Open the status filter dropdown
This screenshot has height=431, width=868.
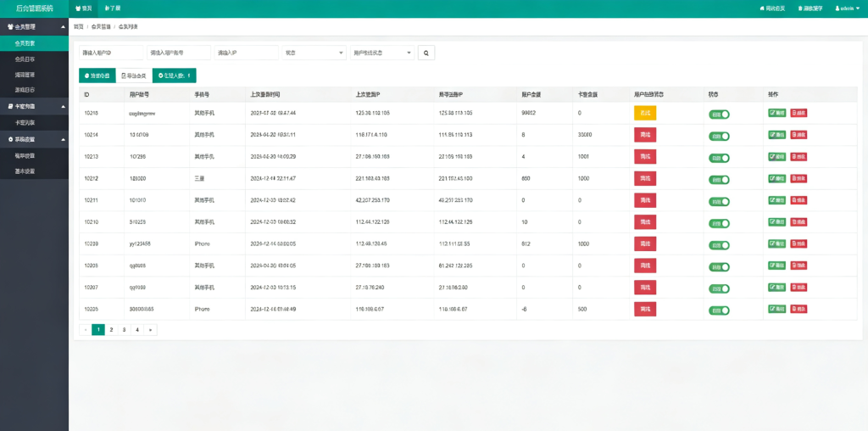pyautogui.click(x=314, y=53)
